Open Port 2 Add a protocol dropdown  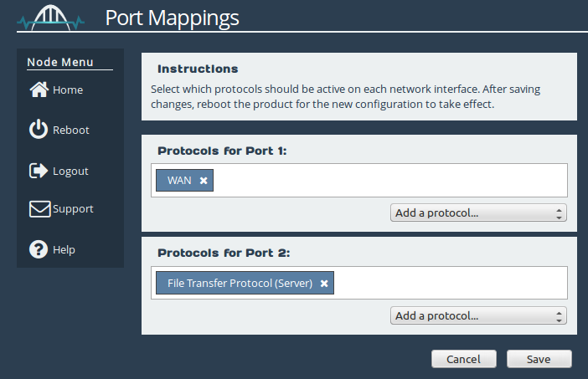pyautogui.click(x=478, y=315)
